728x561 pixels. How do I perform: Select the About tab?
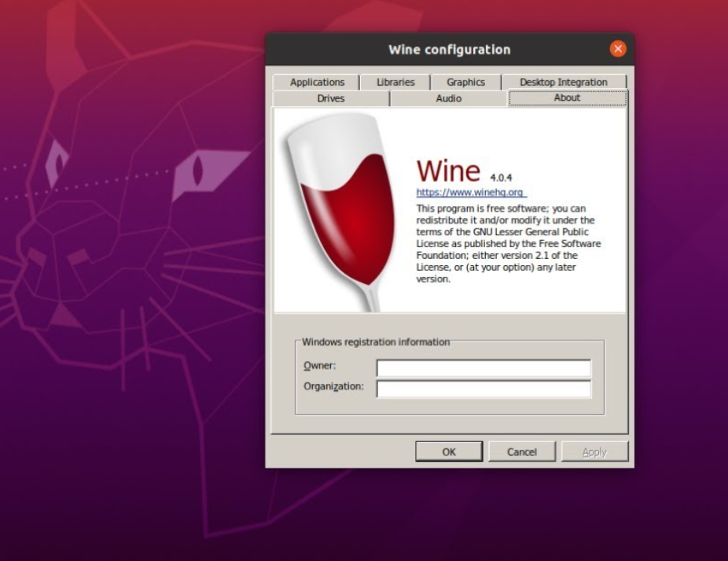tap(567, 98)
